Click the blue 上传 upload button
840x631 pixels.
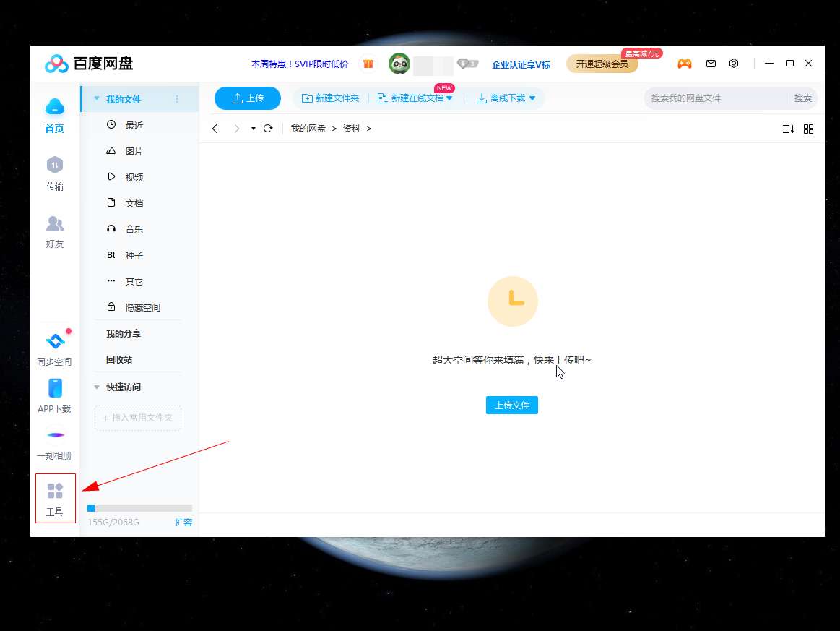point(248,98)
